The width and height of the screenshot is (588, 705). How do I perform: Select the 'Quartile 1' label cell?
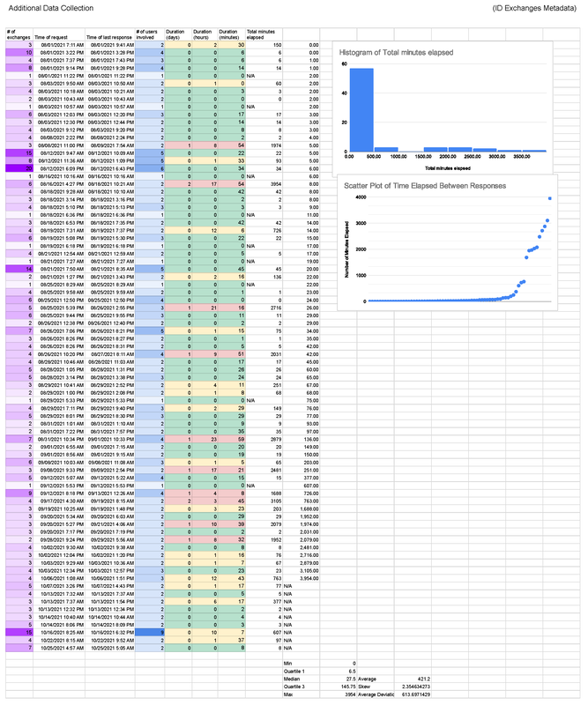pyautogui.click(x=301, y=672)
